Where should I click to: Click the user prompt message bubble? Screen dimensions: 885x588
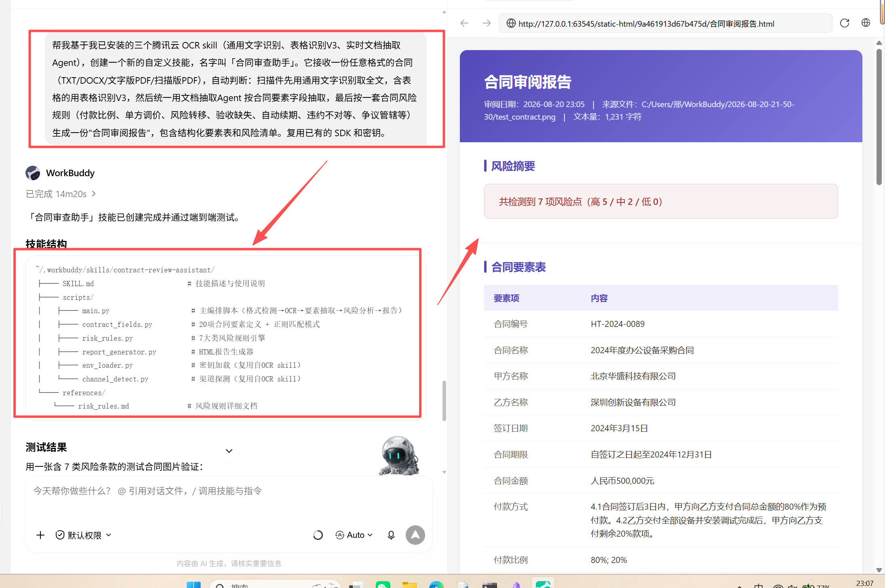click(236, 89)
